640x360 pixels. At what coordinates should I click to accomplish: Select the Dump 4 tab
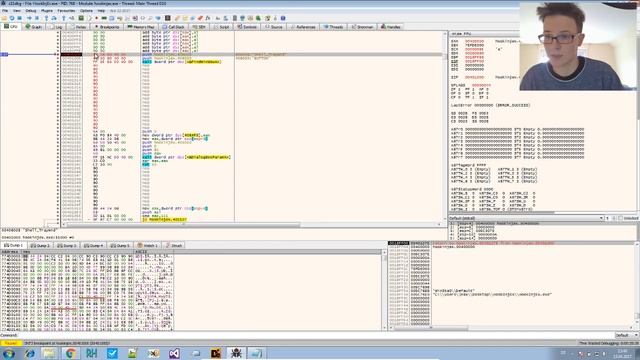point(93,245)
